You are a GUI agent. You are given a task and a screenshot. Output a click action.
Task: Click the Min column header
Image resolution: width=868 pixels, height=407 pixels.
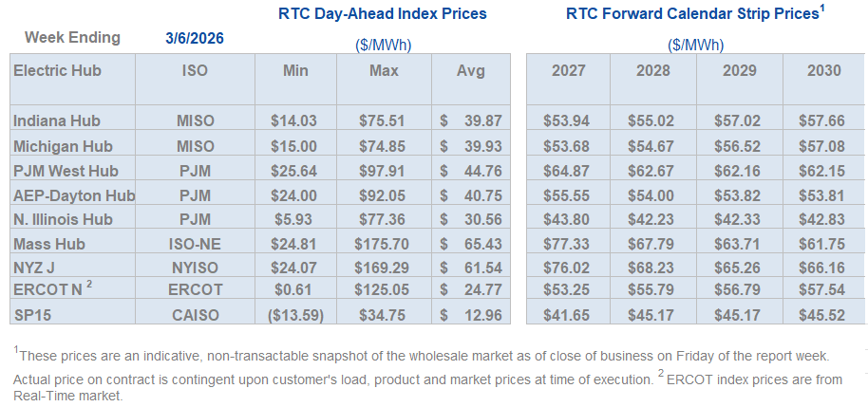coord(295,70)
